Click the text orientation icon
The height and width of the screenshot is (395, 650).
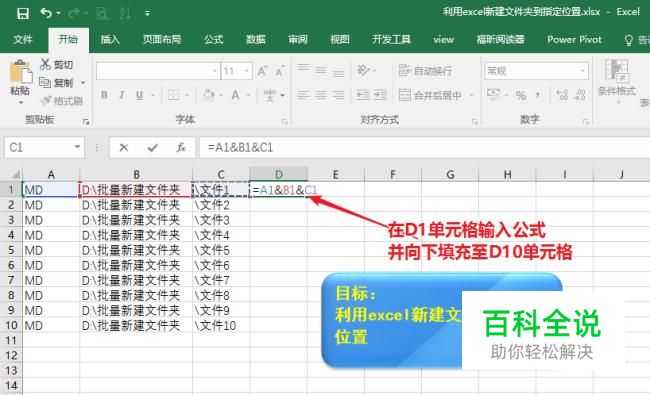pyautogui.click(x=363, y=70)
